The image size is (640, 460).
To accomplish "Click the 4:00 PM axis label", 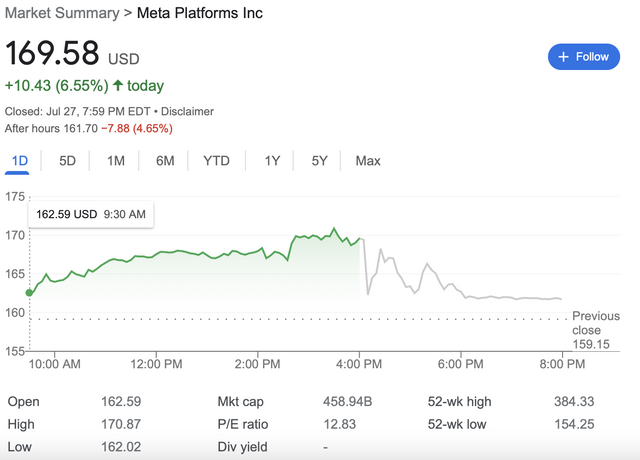I will tap(359, 364).
